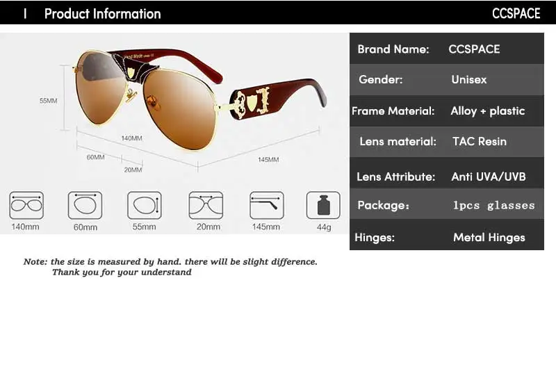Click the Alloy + plastic value
556x392 pixels.
pyautogui.click(x=488, y=111)
